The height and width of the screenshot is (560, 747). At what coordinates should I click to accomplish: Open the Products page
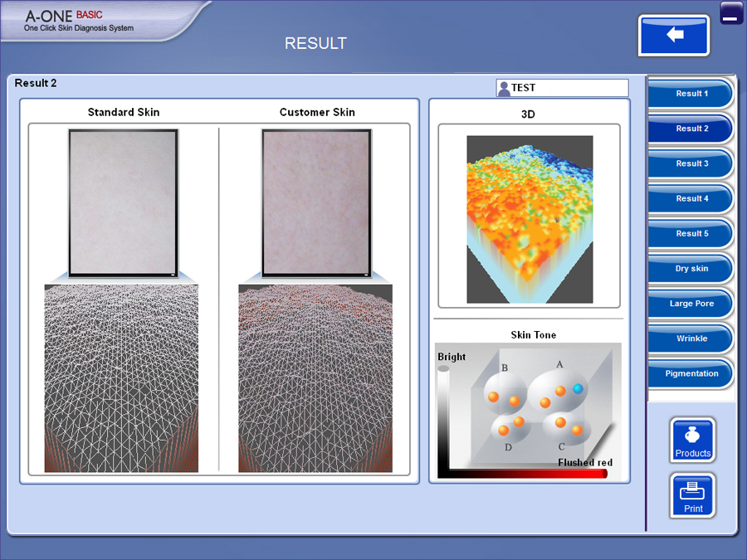click(693, 440)
